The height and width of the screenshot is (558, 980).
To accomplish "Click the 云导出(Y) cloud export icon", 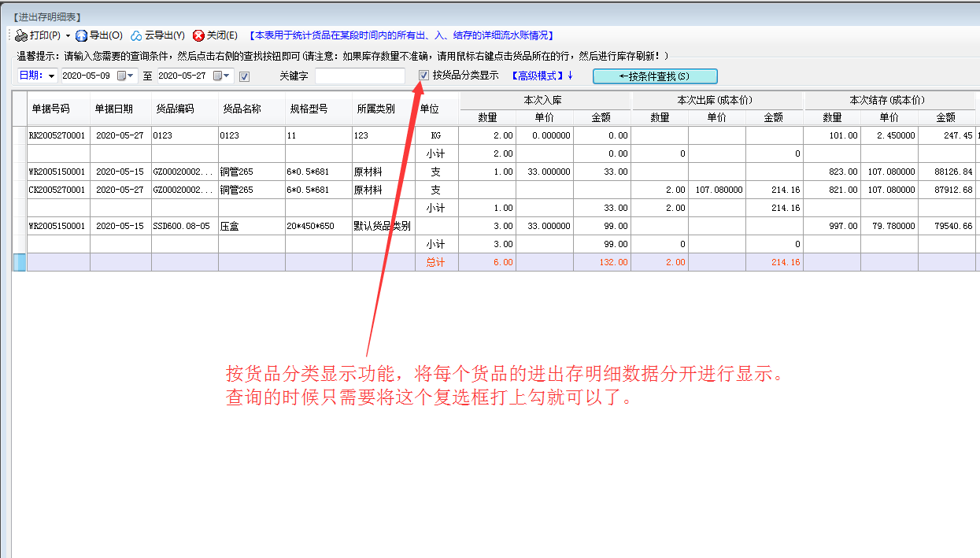I will coord(136,35).
